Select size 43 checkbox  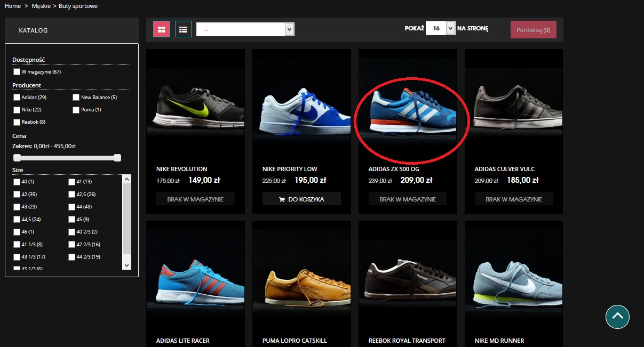[x=17, y=207]
